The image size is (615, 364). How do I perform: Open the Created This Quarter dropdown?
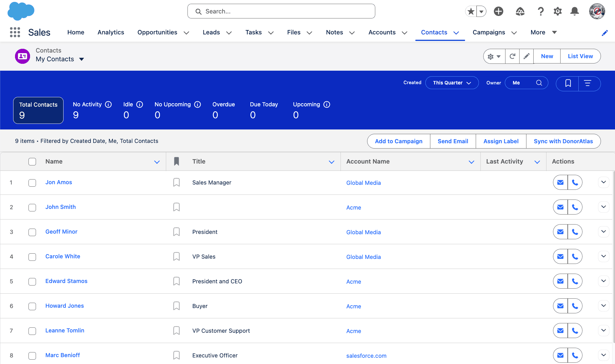click(x=452, y=83)
